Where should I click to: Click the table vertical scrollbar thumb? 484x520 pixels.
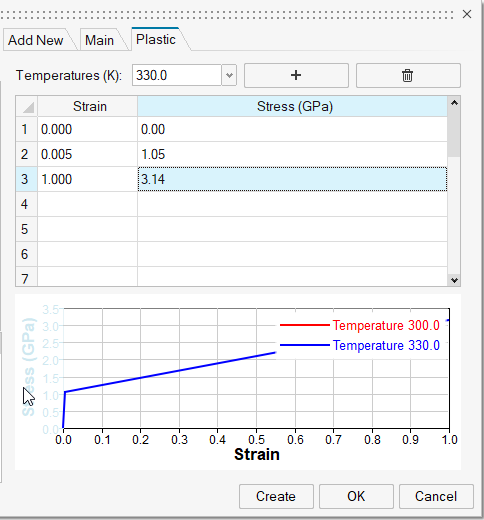tap(454, 133)
